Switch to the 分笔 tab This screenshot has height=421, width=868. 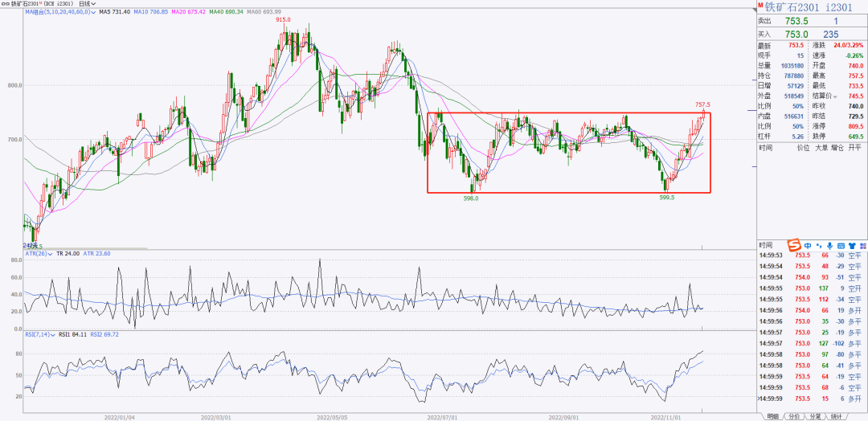pos(814,416)
